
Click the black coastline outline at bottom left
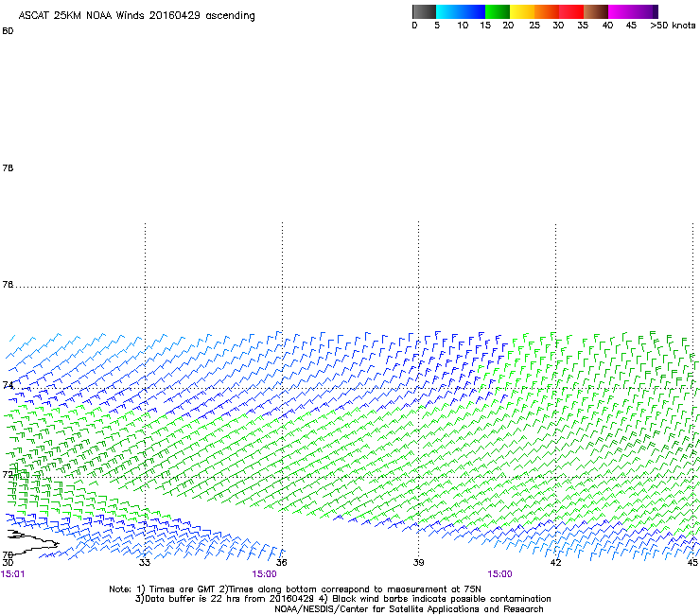click(x=32, y=542)
